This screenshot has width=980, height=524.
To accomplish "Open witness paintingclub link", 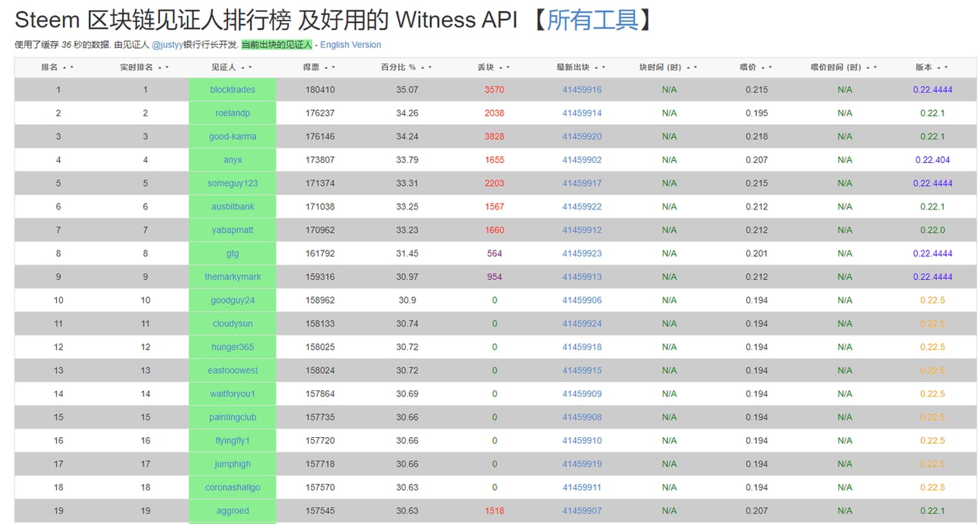I will click(232, 417).
